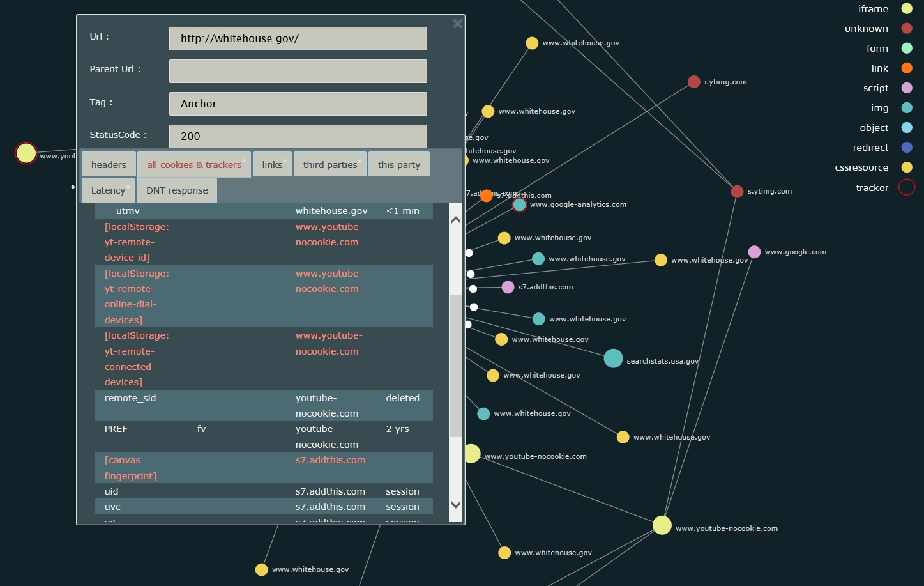The height and width of the screenshot is (586, 924).
Task: Select the searchstats.usa.gov teal node
Action: (613, 359)
